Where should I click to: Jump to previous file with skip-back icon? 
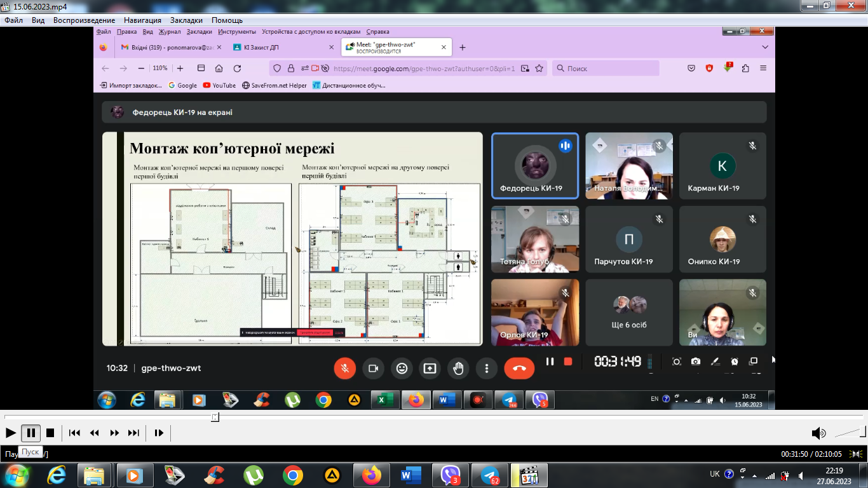(x=74, y=433)
